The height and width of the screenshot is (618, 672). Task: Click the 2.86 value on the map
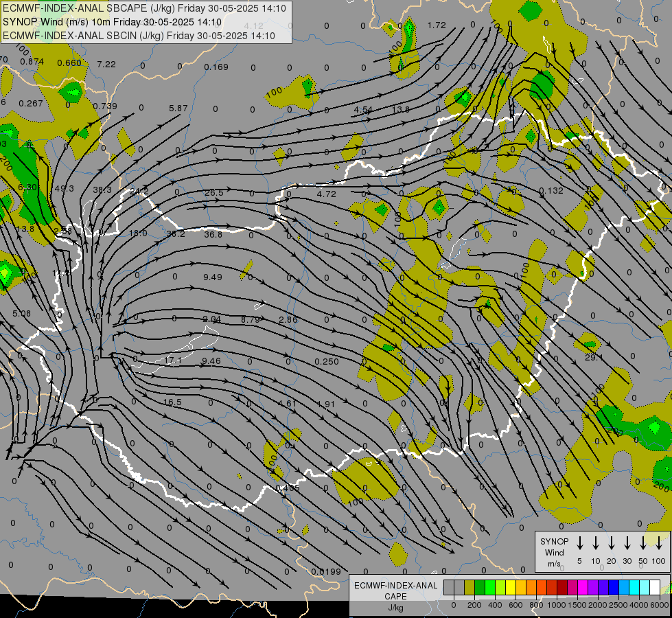288,319
